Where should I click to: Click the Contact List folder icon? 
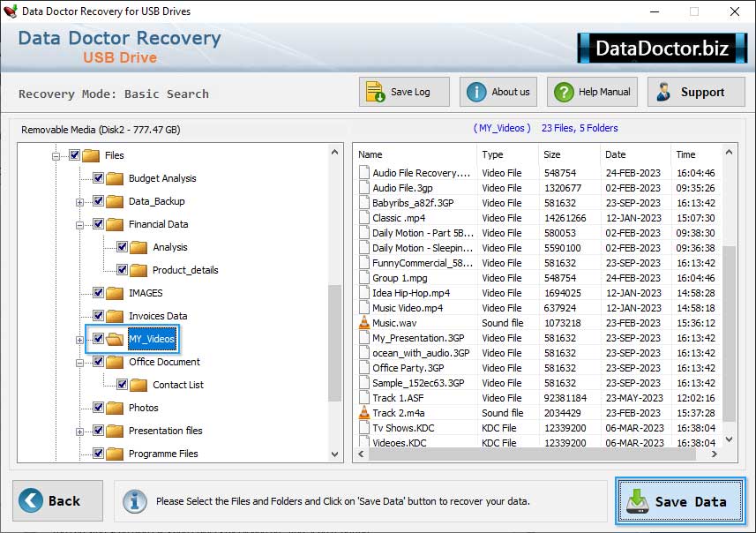(x=138, y=385)
